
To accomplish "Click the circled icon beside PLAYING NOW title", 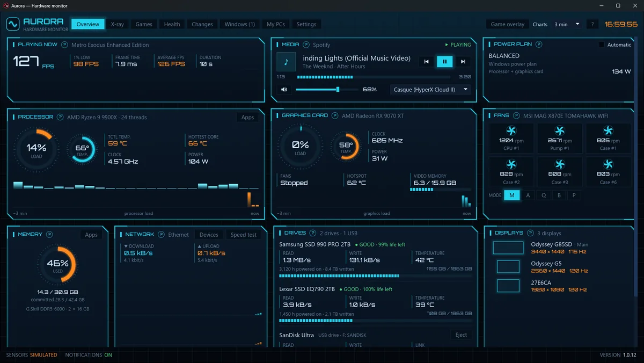I will point(64,45).
